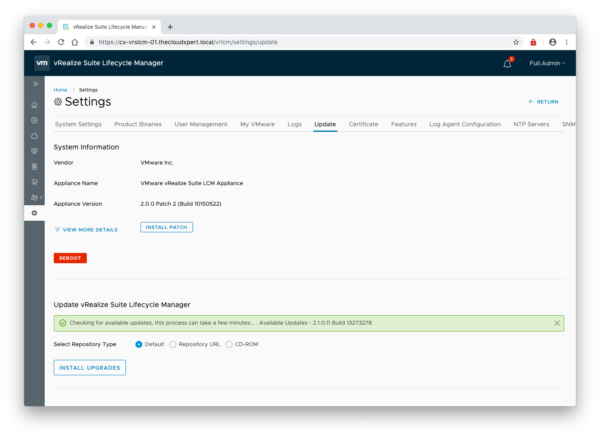Click the browser reload button
Screen dimensions: 600x438
click(x=61, y=42)
